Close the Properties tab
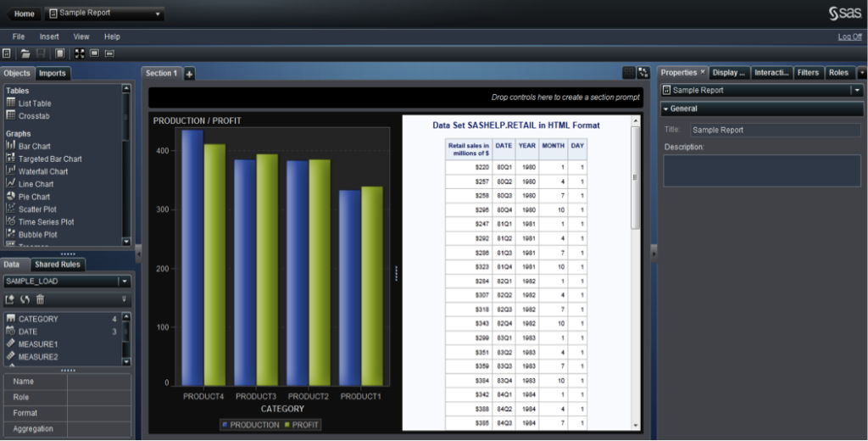 point(703,72)
